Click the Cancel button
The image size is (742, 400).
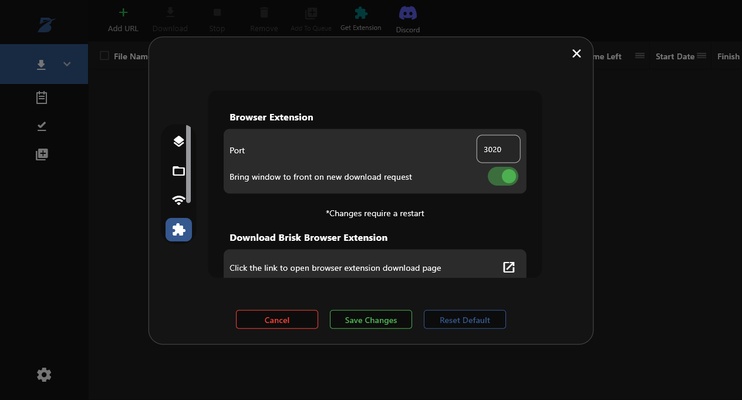tap(277, 320)
